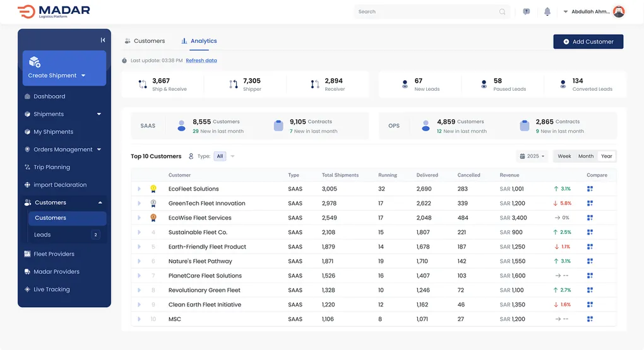Click the compare icon for MSC row
The width and height of the screenshot is (644, 350).
click(590, 319)
